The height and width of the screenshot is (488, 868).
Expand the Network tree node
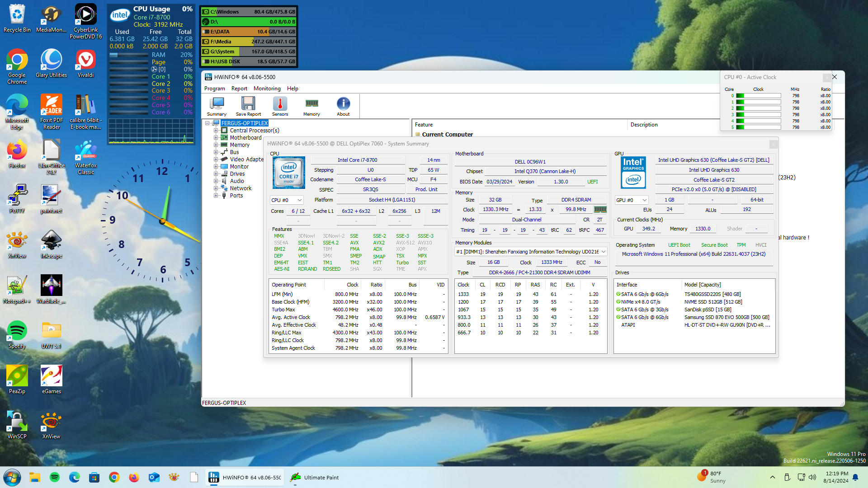tap(216, 188)
